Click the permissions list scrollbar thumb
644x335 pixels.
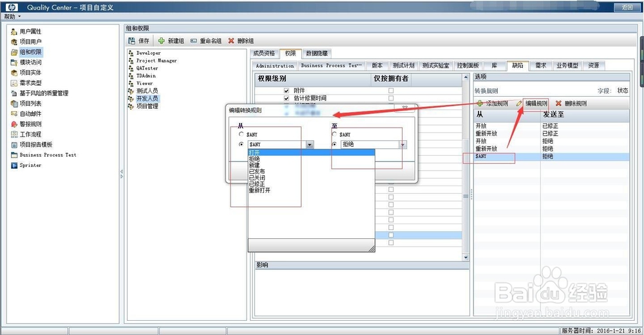coord(466,196)
